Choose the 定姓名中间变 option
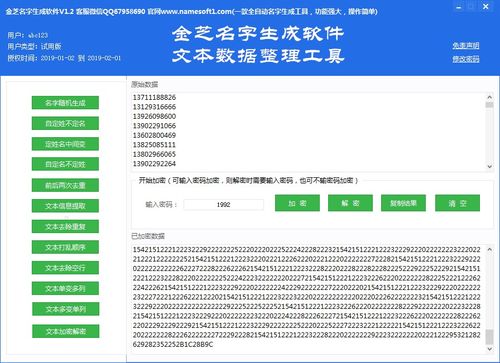 (65, 144)
